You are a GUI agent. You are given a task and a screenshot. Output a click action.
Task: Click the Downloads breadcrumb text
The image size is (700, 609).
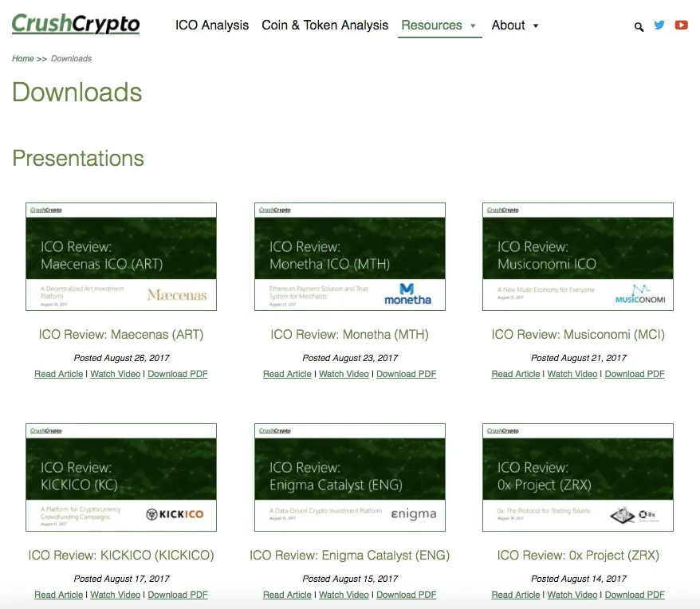71,58
